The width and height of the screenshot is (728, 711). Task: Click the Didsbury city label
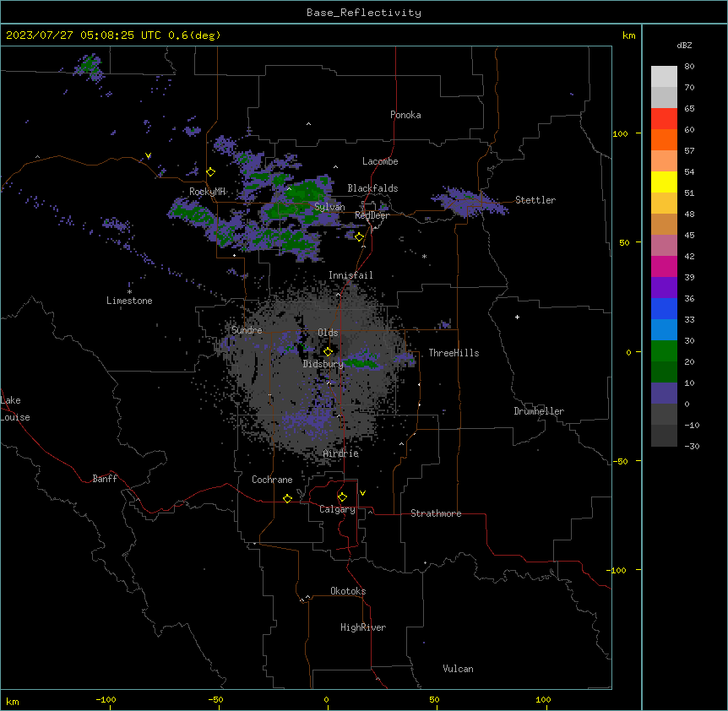323,364
